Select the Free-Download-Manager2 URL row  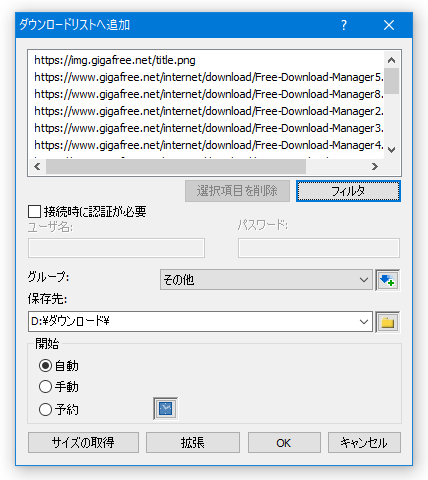click(209, 111)
